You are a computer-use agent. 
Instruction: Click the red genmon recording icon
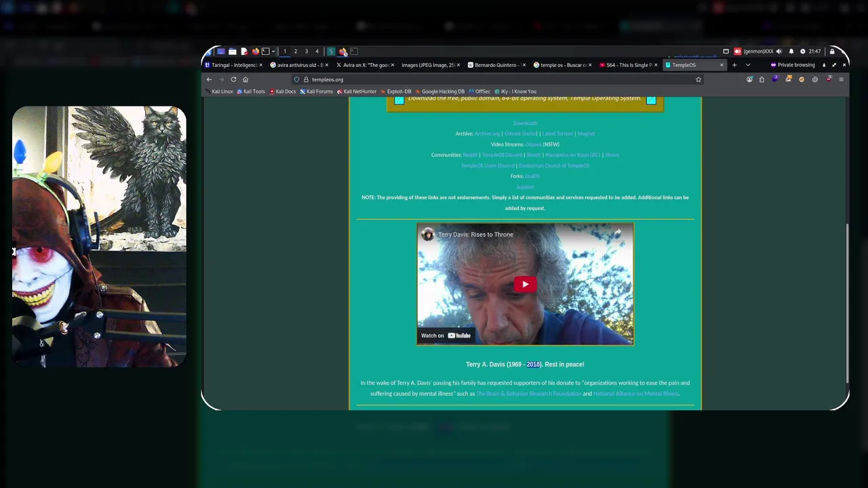click(738, 52)
